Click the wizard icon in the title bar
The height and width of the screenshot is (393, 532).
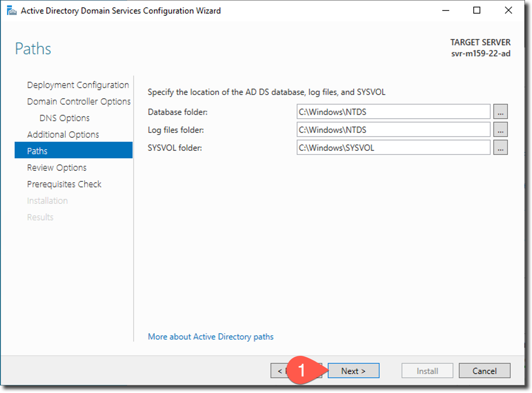[12, 11]
